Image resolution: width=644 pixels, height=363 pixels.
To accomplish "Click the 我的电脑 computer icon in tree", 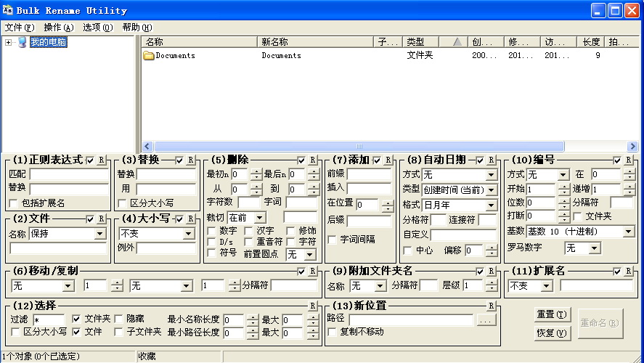I will [x=23, y=42].
